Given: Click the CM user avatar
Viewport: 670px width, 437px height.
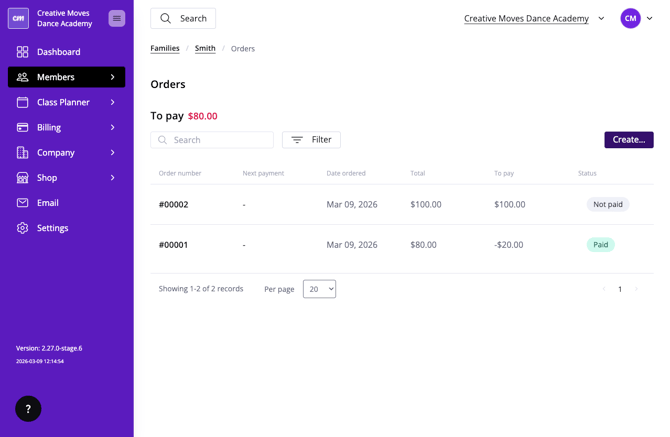Looking at the screenshot, I should [x=630, y=18].
